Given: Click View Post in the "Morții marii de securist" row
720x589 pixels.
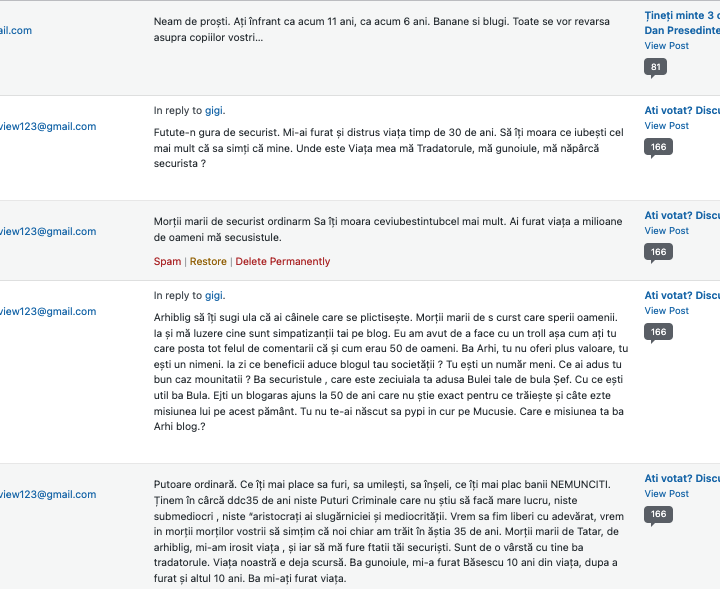Looking at the screenshot, I should point(666,231).
